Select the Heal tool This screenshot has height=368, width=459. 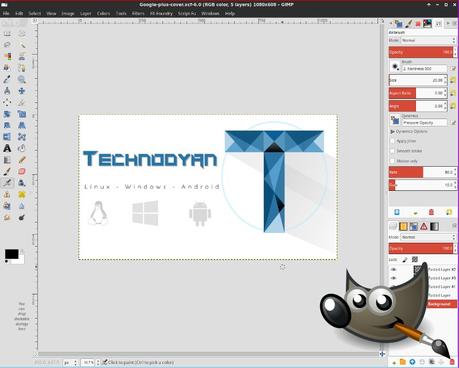point(22,194)
